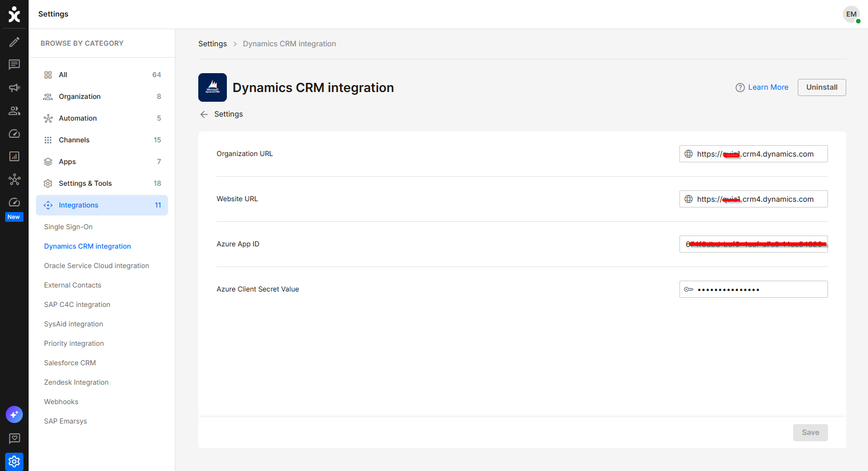The width and height of the screenshot is (868, 471).
Task: Open the sparkle AI assistant icon
Action: coord(14,414)
